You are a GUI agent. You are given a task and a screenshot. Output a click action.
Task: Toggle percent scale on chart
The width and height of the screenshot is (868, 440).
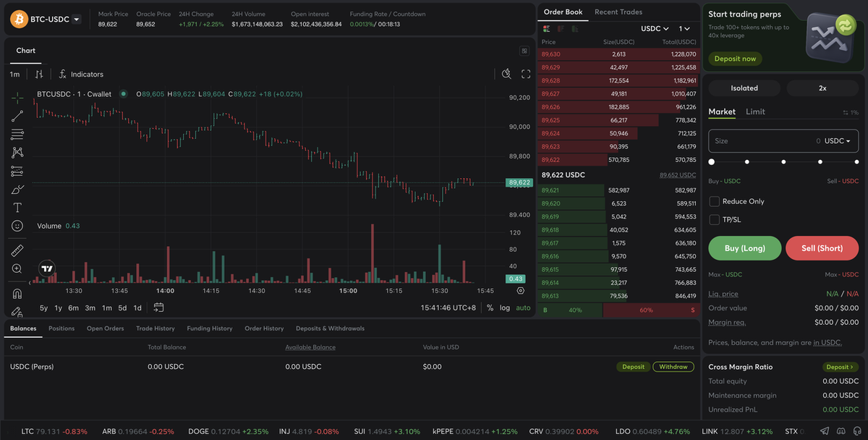point(490,308)
